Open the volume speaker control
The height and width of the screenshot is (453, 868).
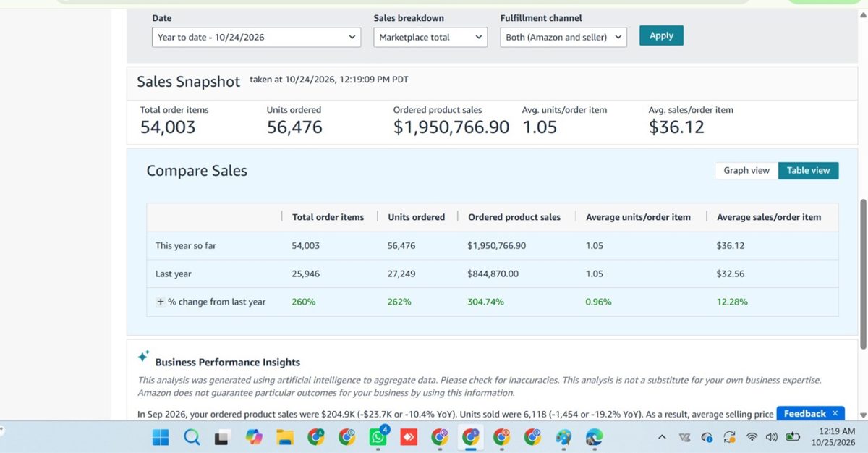tap(772, 437)
